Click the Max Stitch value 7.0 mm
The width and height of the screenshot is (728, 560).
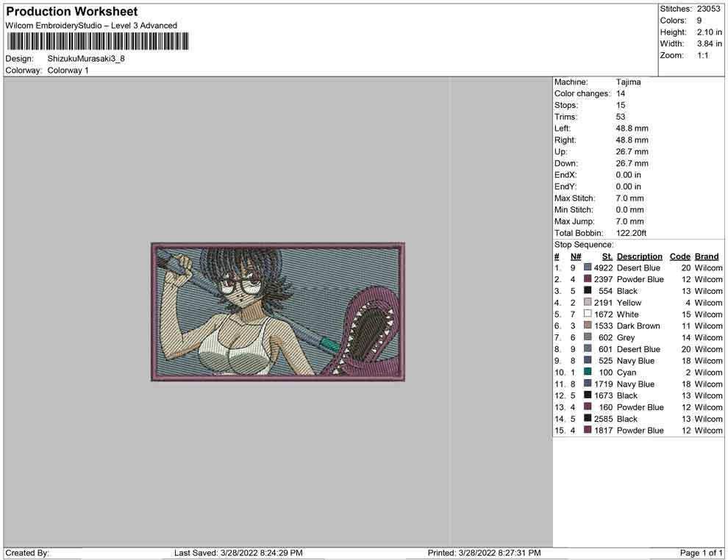(629, 198)
